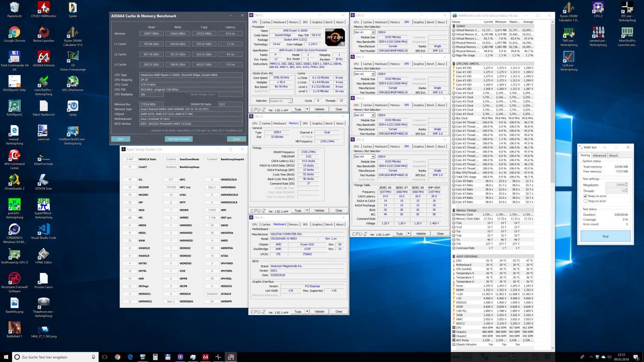
Task: Click Validate in CPU-Z Mainboard window
Action: click(x=319, y=312)
